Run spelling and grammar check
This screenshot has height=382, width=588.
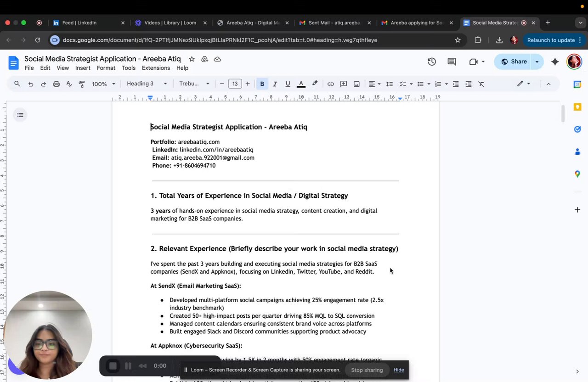69,84
